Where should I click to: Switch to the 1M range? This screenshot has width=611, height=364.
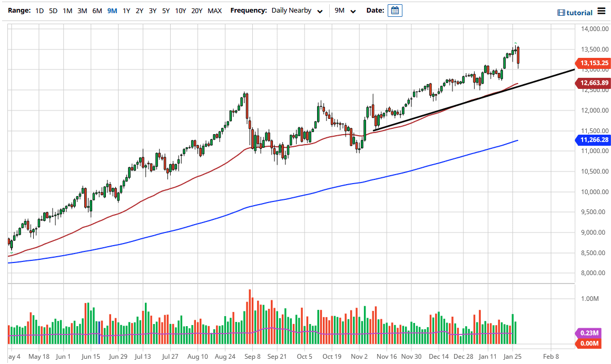[x=67, y=10]
